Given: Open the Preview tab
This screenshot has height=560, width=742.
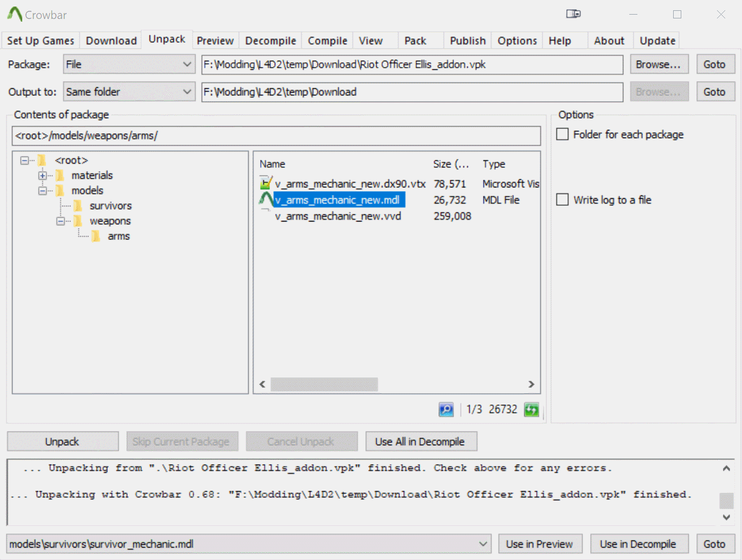Looking at the screenshot, I should pos(215,41).
